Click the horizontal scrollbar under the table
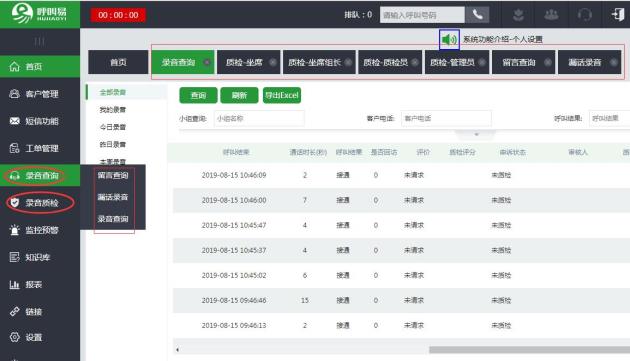This screenshot has width=630, height=361. [x=529, y=350]
